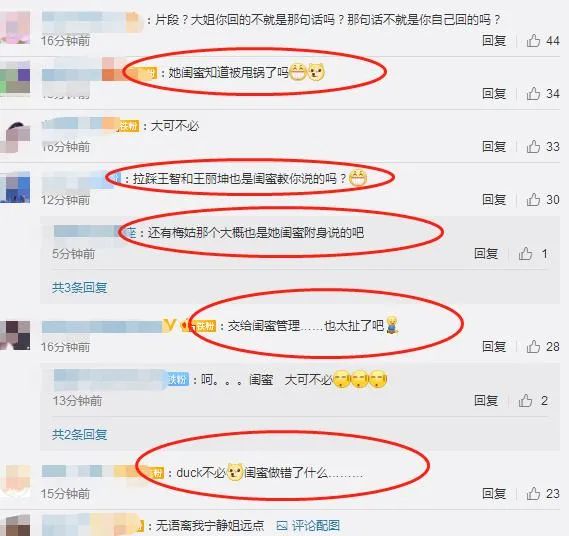Reply to the 还有梅姑那个 nested comment
The image size is (569, 536).
point(486,254)
